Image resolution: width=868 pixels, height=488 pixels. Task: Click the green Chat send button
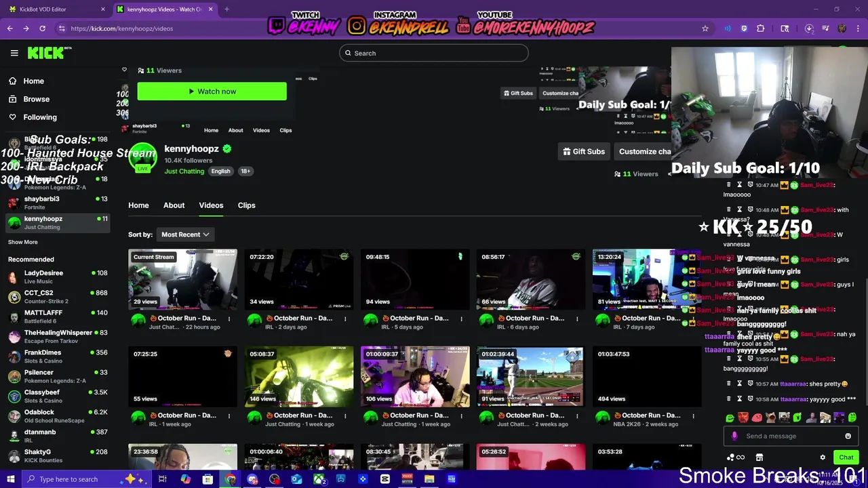pyautogui.click(x=846, y=457)
